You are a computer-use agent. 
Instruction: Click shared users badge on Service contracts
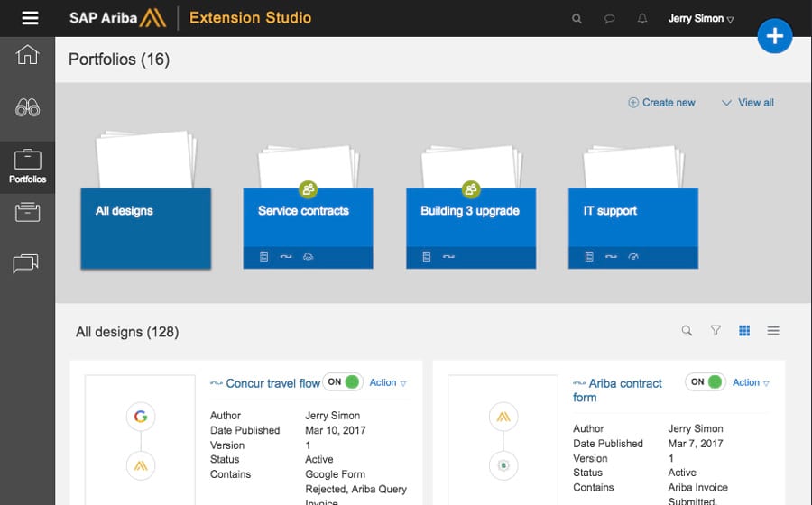tap(309, 189)
